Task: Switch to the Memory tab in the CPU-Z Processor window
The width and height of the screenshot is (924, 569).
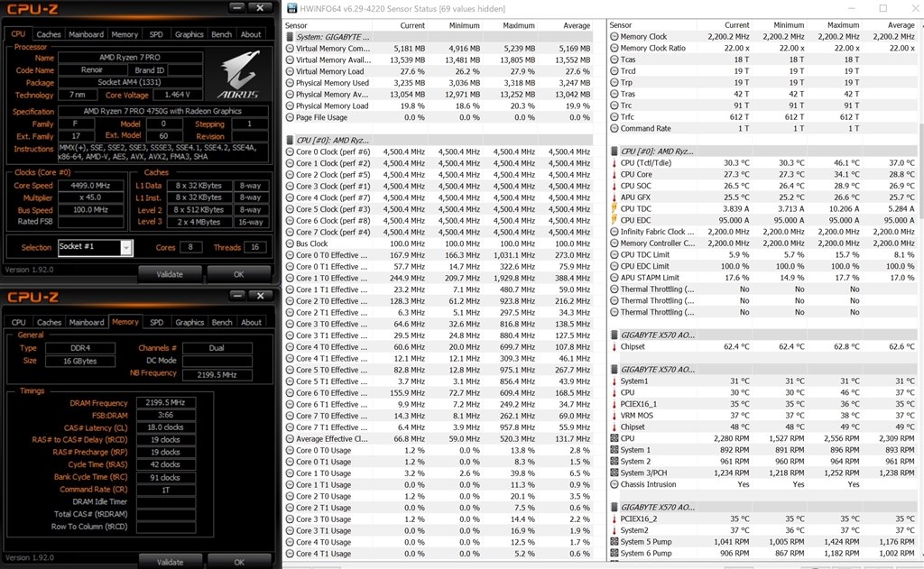Action: [x=125, y=34]
